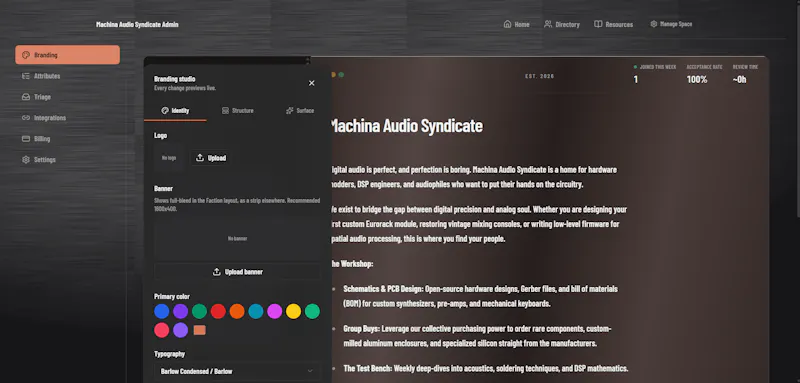Expand the Typography Barlow Condensed dropdown
800x383 pixels.
[237, 371]
